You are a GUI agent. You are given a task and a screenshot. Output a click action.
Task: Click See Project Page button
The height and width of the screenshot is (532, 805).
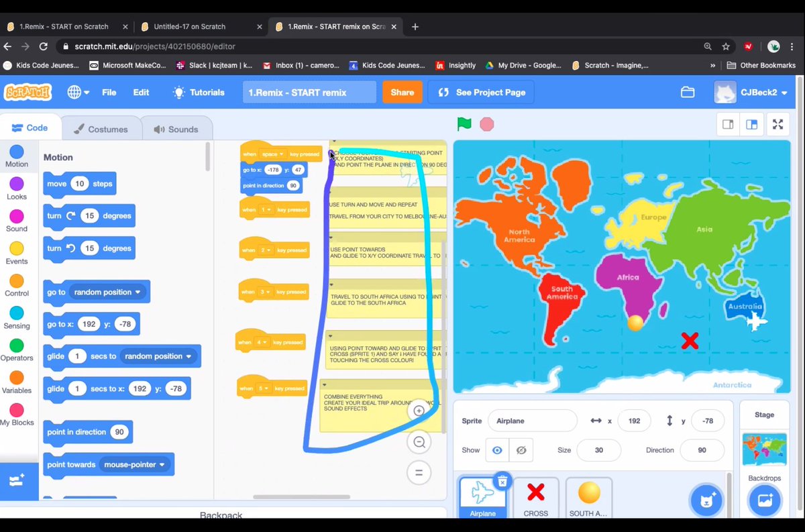482,92
